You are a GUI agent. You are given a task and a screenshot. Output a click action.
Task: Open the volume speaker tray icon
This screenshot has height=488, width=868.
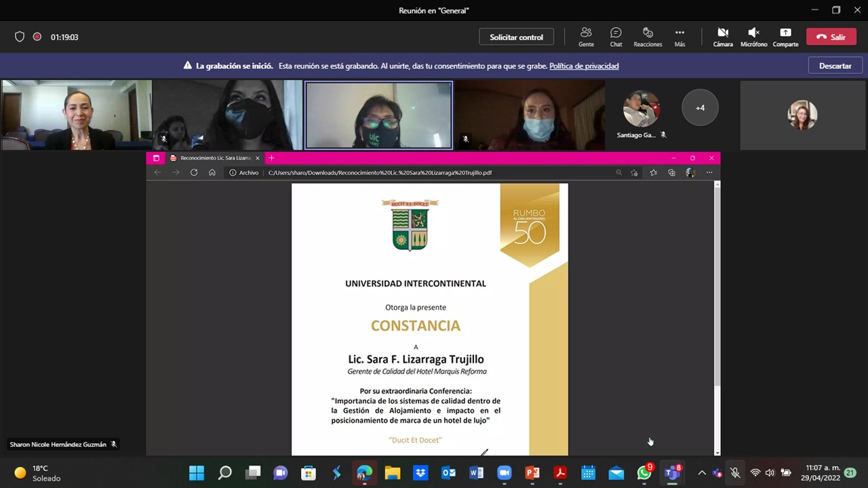770,473
